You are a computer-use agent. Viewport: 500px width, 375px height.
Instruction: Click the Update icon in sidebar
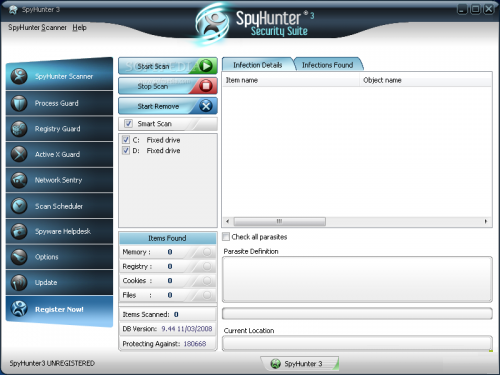(19, 283)
